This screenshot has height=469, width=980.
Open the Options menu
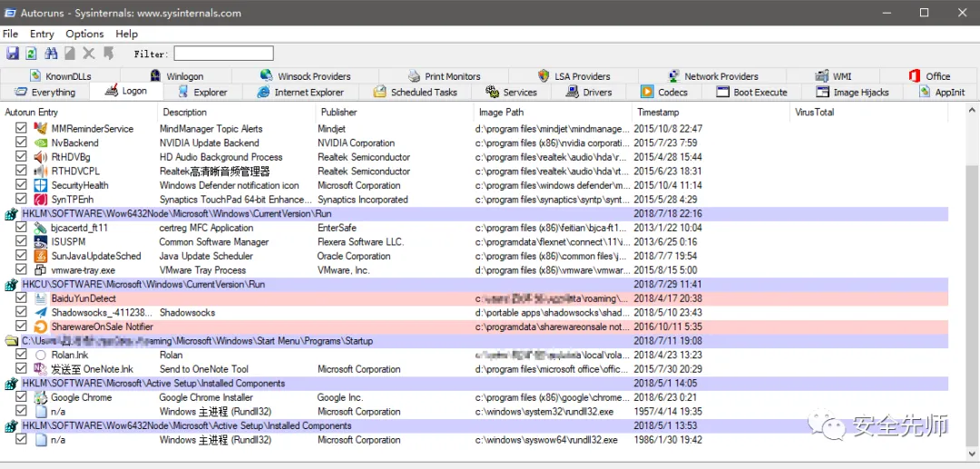click(x=84, y=34)
